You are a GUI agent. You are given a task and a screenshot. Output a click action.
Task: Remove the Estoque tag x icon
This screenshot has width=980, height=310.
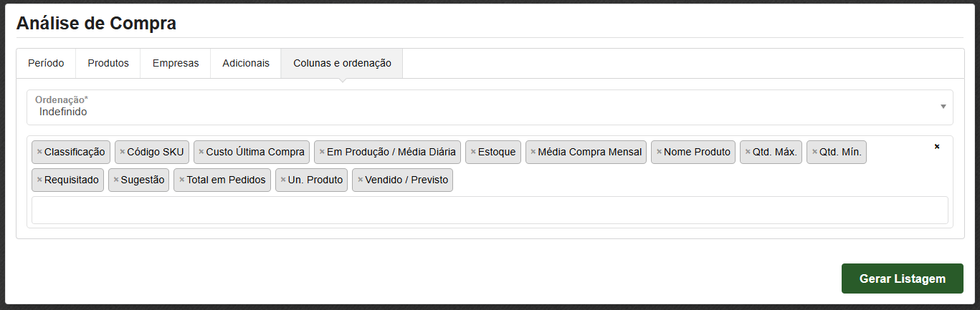[x=473, y=152]
